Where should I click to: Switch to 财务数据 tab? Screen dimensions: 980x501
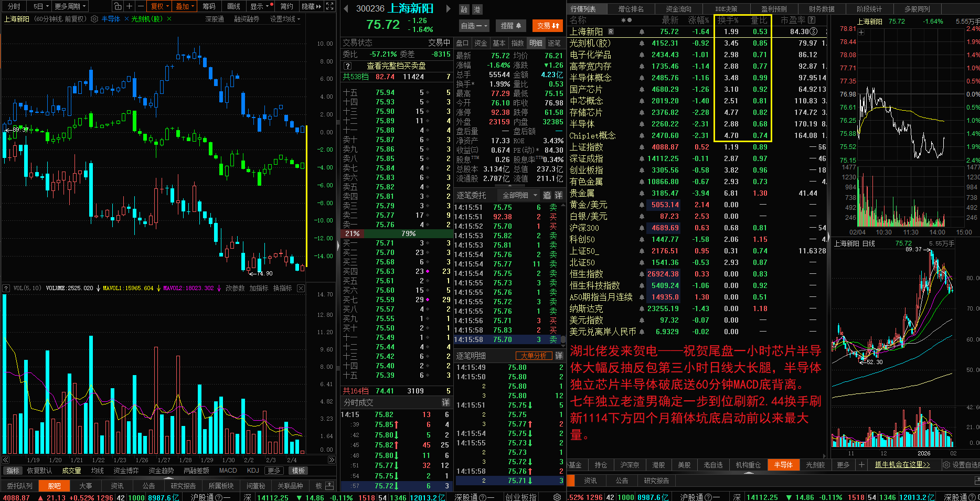click(822, 9)
